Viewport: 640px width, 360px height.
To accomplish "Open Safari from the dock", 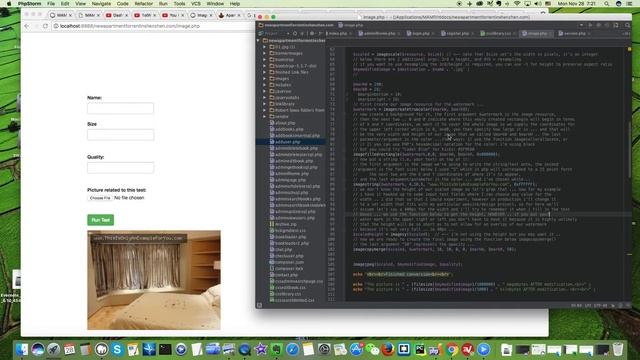I will (x=292, y=349).
